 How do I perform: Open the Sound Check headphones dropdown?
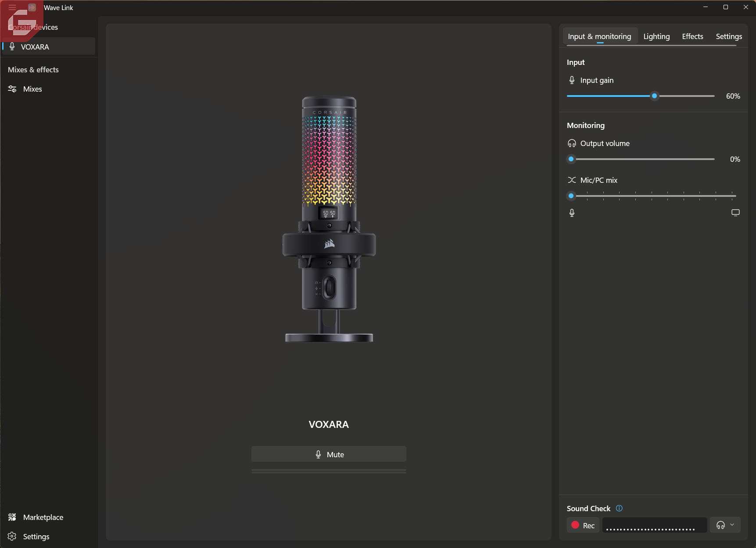tap(725, 525)
